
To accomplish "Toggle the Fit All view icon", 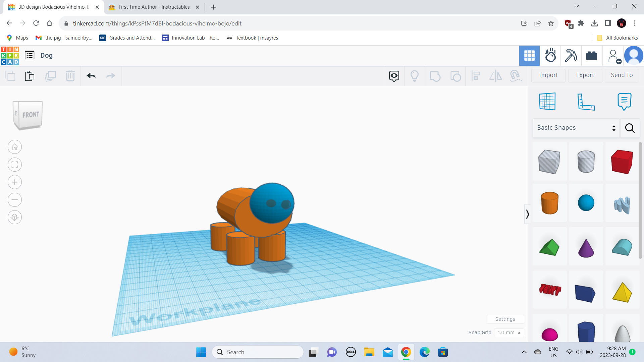I will pyautogui.click(x=15, y=164).
